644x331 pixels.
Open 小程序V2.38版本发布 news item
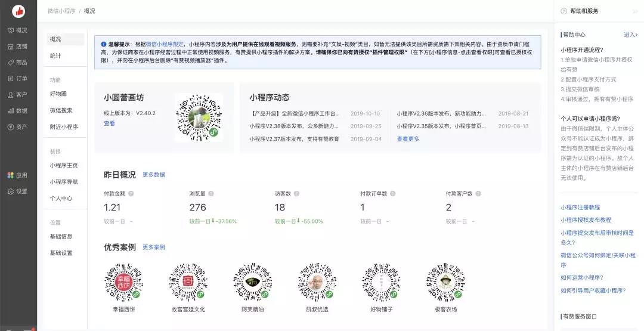[294, 126]
